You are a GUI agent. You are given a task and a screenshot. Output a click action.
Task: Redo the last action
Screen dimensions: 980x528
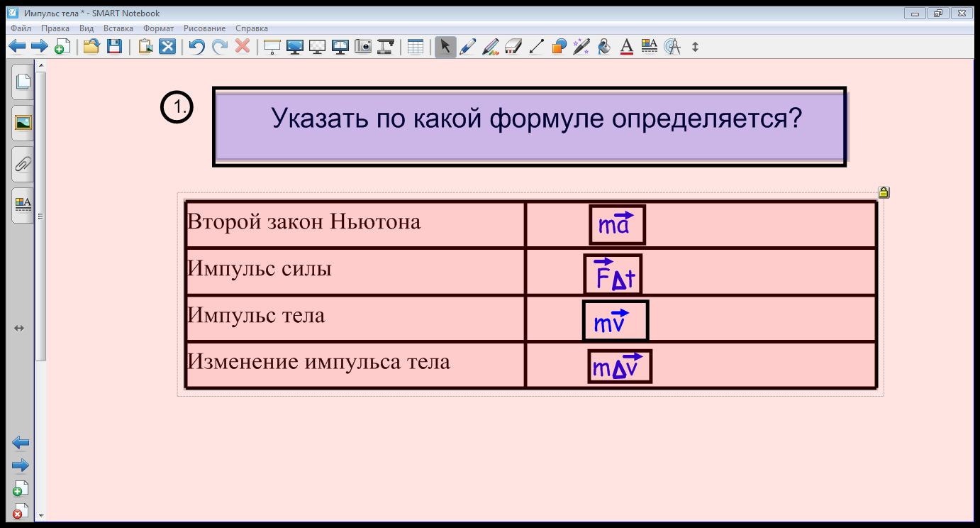coord(220,47)
